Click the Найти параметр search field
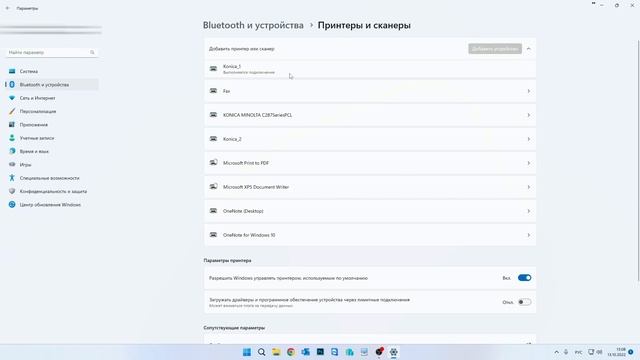 click(x=51, y=52)
